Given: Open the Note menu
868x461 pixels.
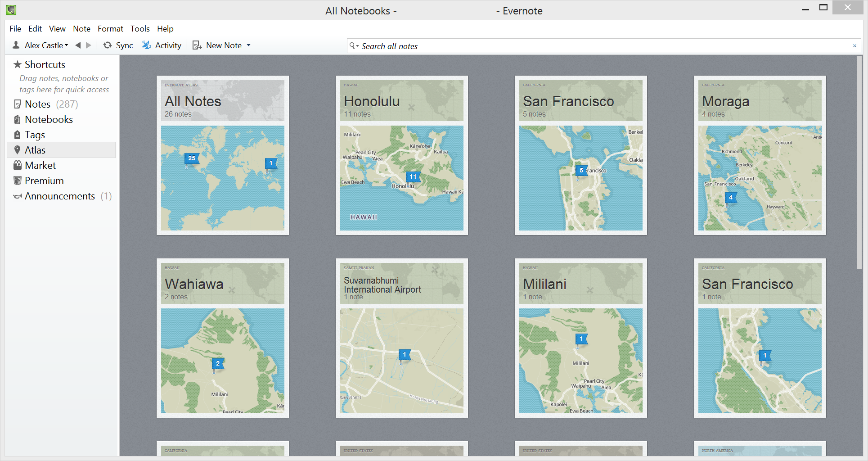Looking at the screenshot, I should (82, 28).
